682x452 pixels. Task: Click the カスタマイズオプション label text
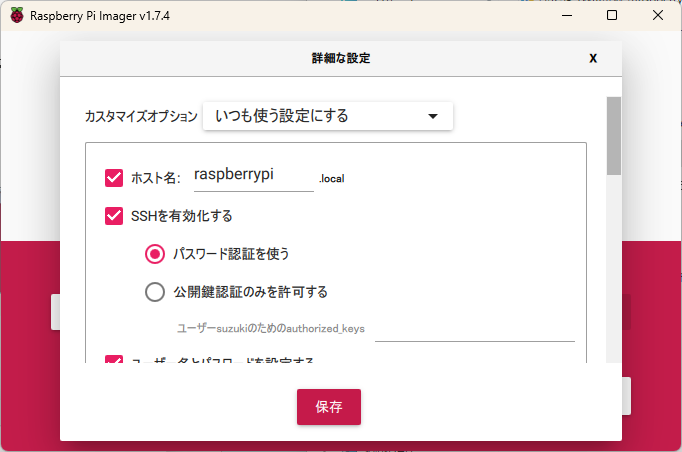tap(141, 117)
